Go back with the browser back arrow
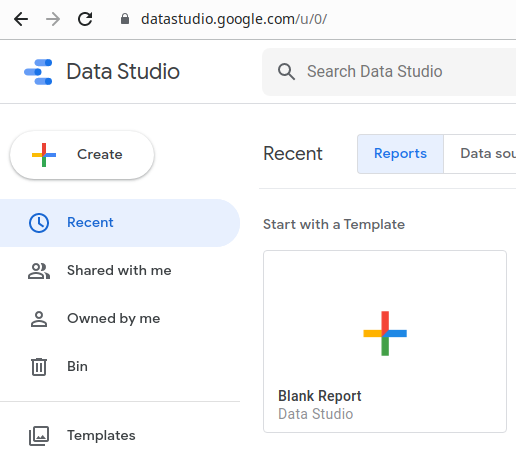Screen dimensions: 516x468 click(21, 19)
